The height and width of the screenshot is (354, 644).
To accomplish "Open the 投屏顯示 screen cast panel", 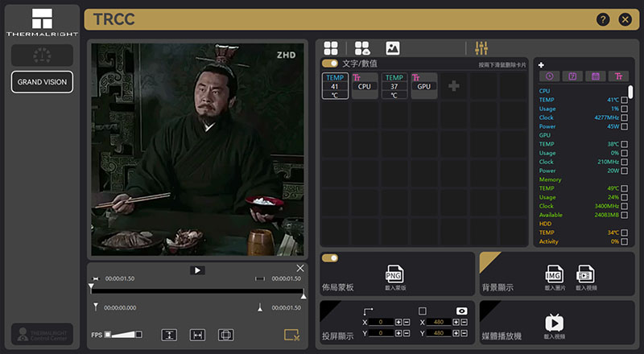I will pos(337,336).
